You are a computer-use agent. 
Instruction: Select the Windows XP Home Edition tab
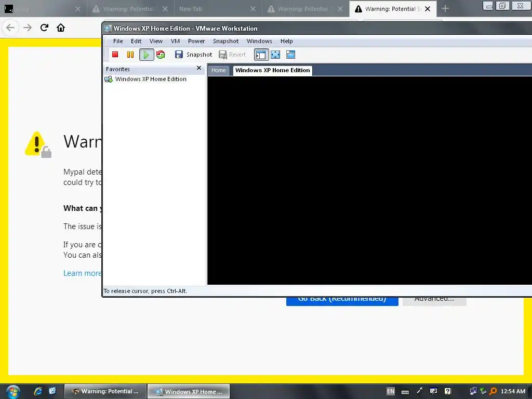[272, 70]
